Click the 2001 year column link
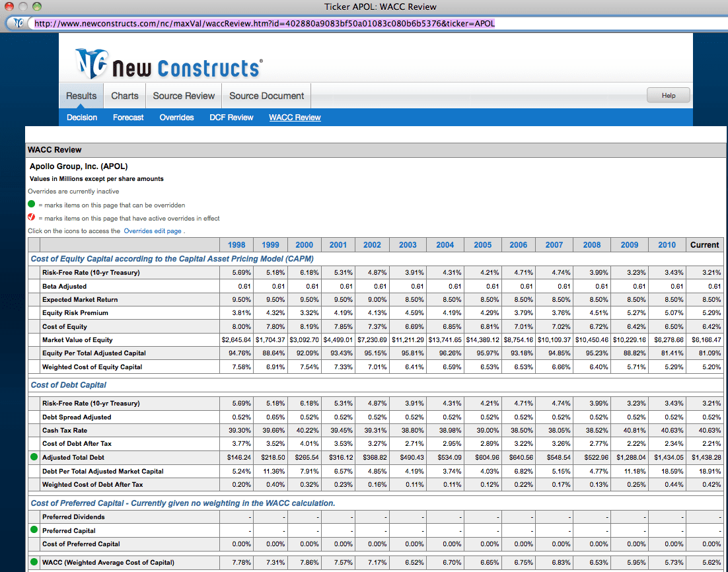Screen dimensions: 728x572 [x=338, y=244]
